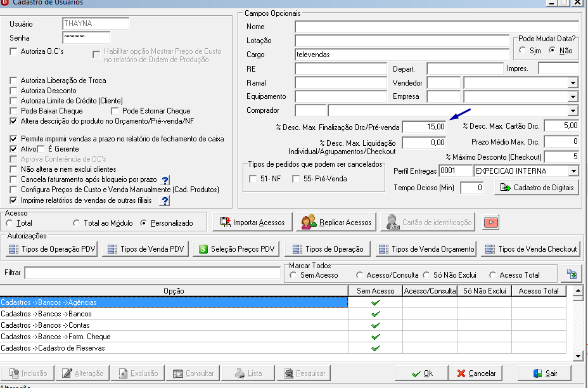Click the Acesso Total column header
Image resolution: width=588 pixels, height=388 pixels.
pos(539,291)
